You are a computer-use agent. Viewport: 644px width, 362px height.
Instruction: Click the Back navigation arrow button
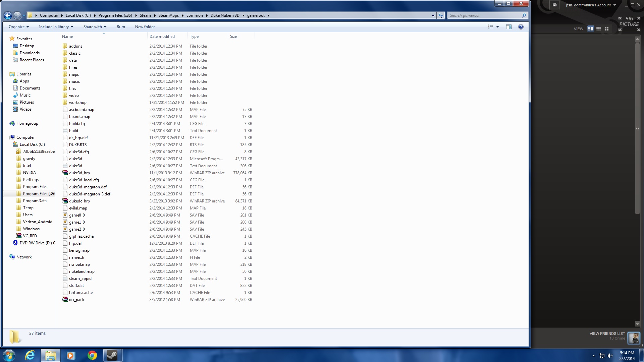click(8, 15)
